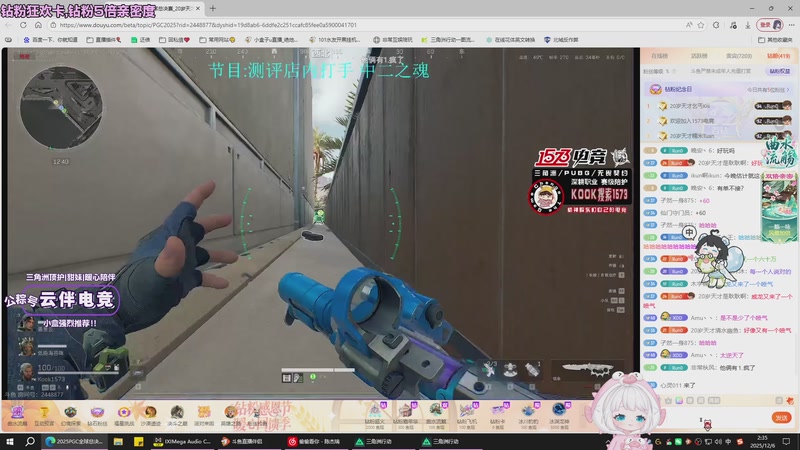Open File Explorer from the taskbar
The width and height of the screenshot is (800, 450).
[x=118, y=441]
